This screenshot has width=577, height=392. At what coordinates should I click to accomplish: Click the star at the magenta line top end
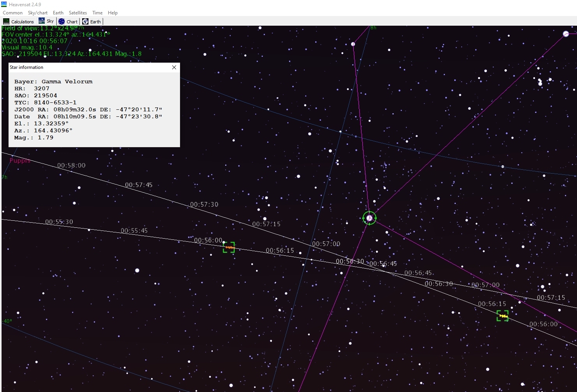pyautogui.click(x=353, y=44)
